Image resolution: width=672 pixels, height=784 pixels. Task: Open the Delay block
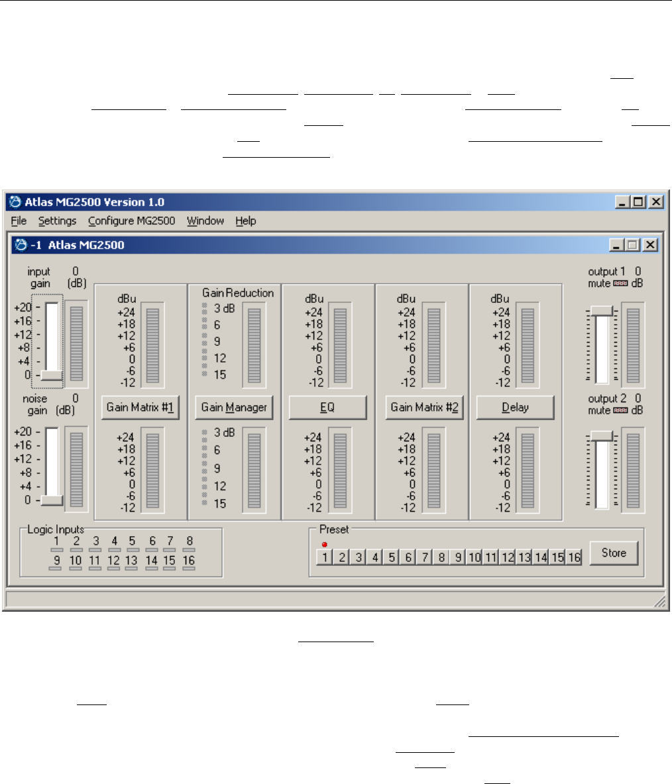(x=515, y=408)
